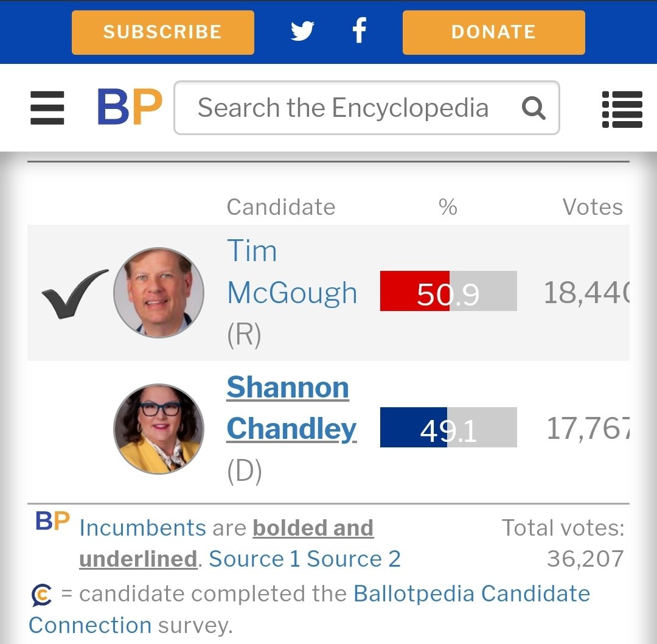The width and height of the screenshot is (657, 644).
Task: Click the search magnifier icon
Action: tap(534, 108)
